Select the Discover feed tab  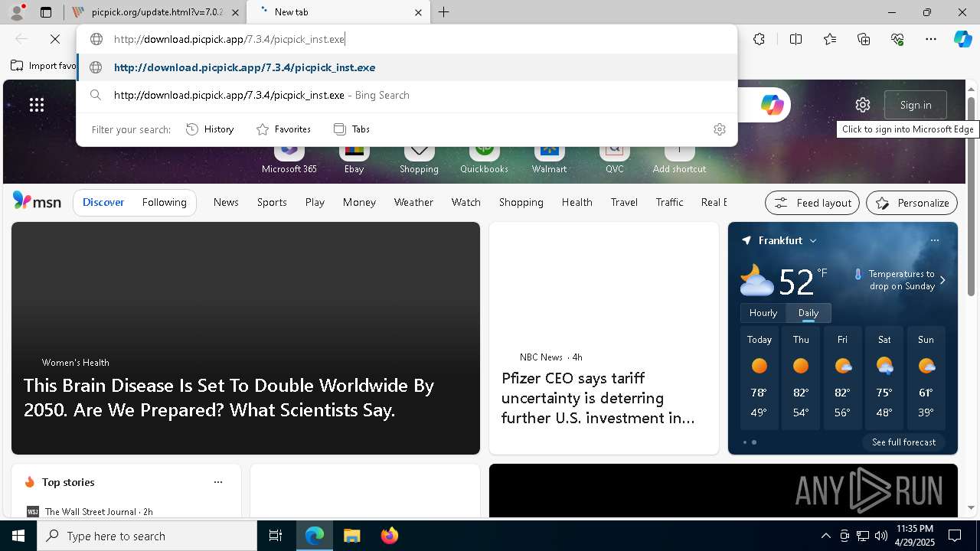click(x=103, y=202)
